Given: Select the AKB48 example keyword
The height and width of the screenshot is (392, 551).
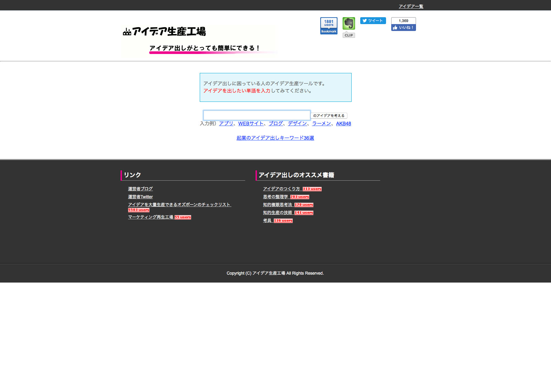Looking at the screenshot, I should point(343,124).
